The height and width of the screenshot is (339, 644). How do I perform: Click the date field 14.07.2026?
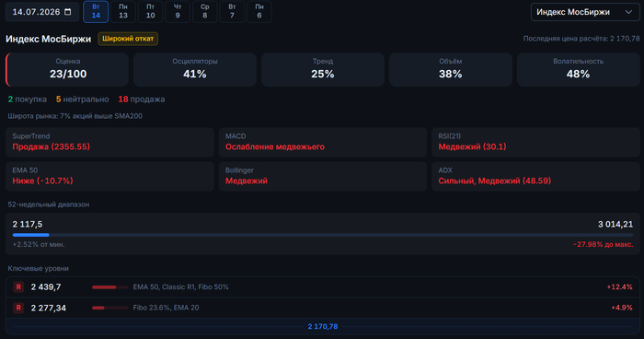click(42, 12)
